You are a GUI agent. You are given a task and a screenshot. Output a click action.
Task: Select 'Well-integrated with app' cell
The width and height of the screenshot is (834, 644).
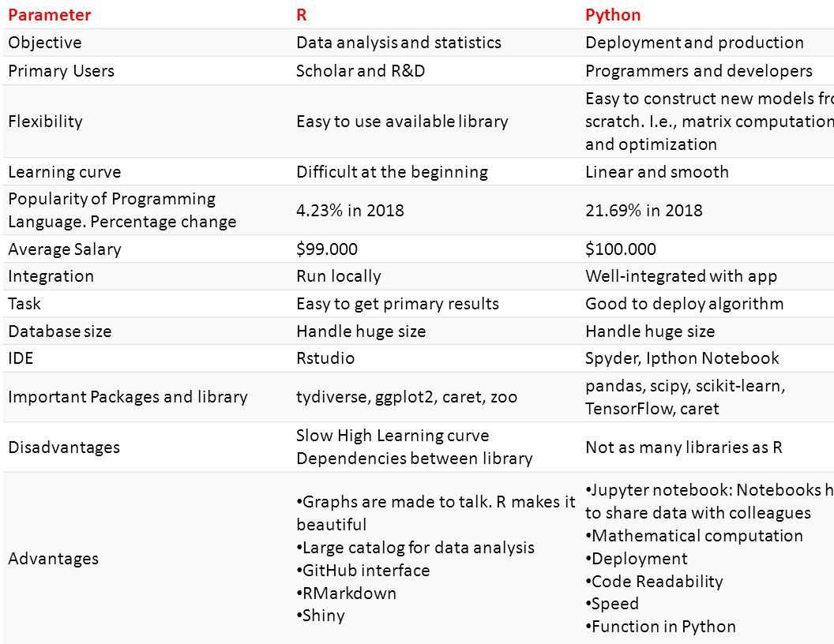pos(681,276)
